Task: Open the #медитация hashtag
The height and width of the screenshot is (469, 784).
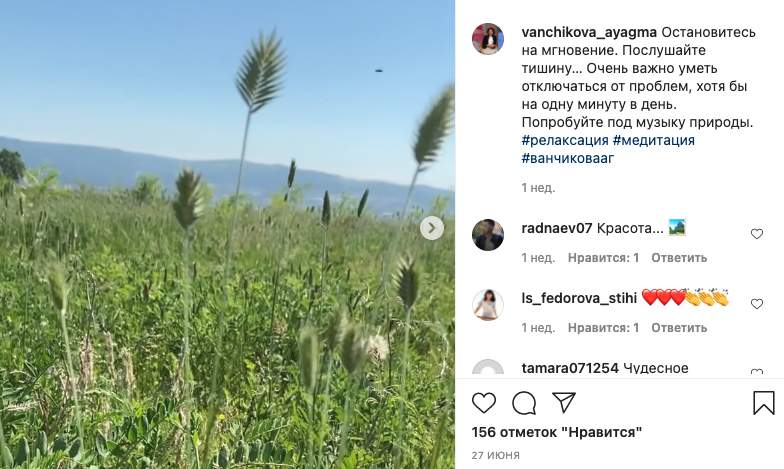Action: click(x=654, y=140)
